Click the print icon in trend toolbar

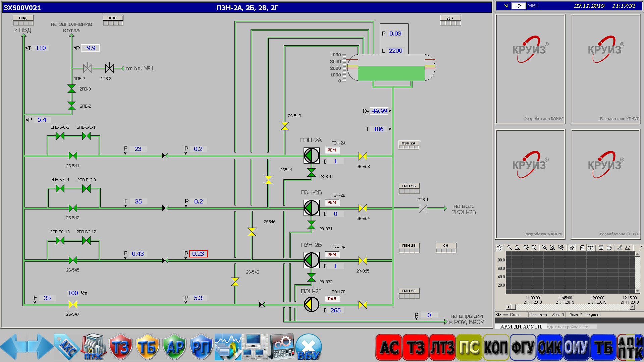pyautogui.click(x=609, y=248)
